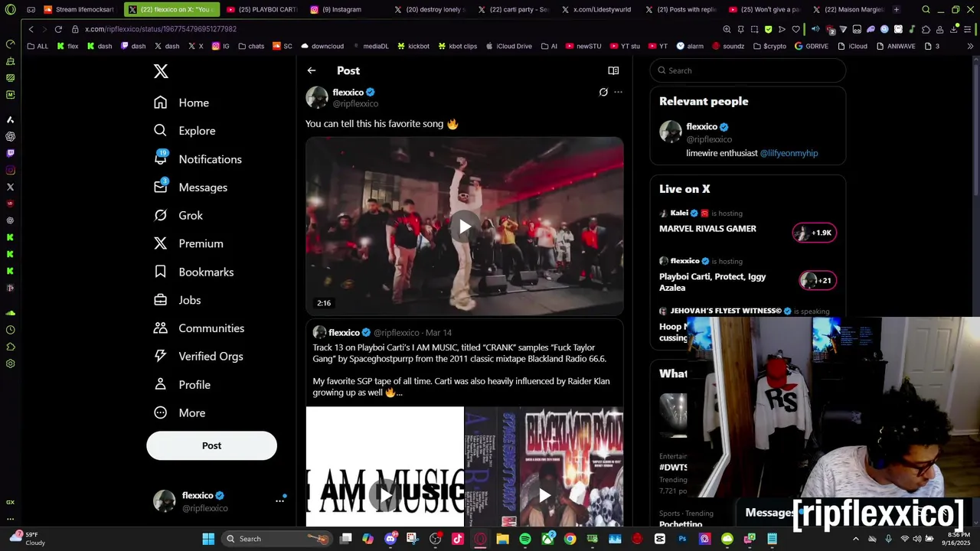Click the browser back arrow

[x=31, y=29]
